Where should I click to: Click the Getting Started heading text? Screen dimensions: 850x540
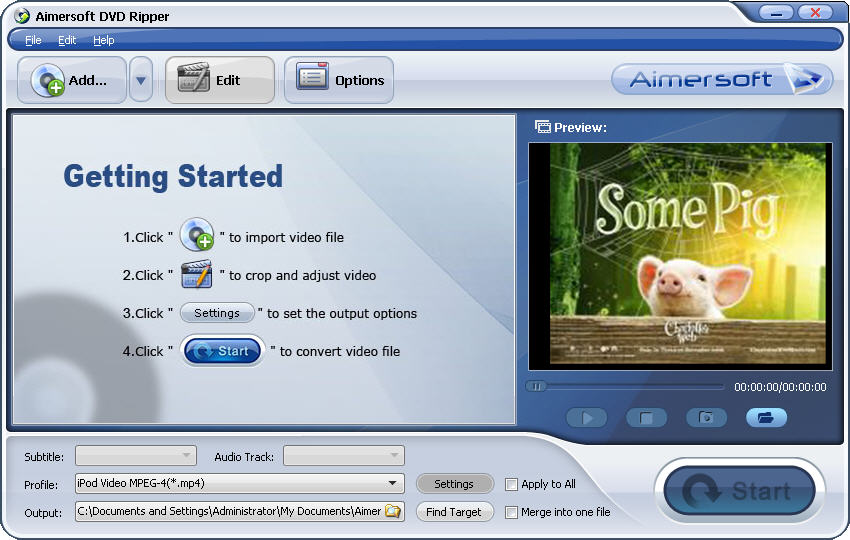coord(173,177)
